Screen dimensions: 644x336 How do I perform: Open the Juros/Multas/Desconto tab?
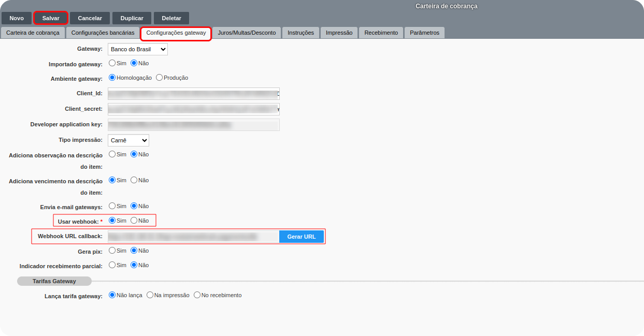(246, 33)
